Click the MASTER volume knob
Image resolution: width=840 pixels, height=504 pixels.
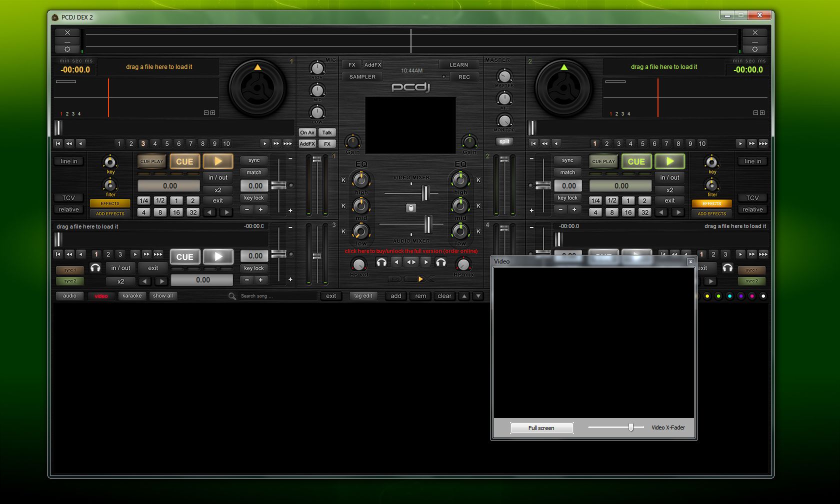(504, 76)
